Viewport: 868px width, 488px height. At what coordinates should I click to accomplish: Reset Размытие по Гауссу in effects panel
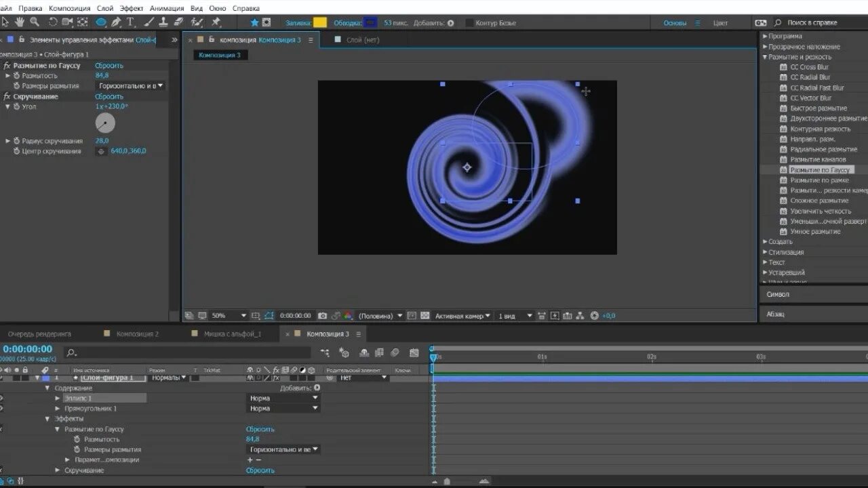click(x=108, y=66)
